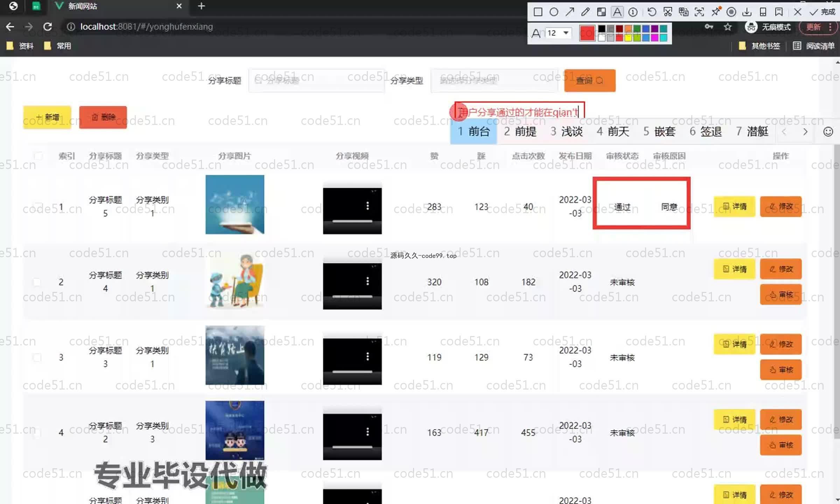
Task: Switch to the 新闻网站 browser tab
Action: (119, 6)
